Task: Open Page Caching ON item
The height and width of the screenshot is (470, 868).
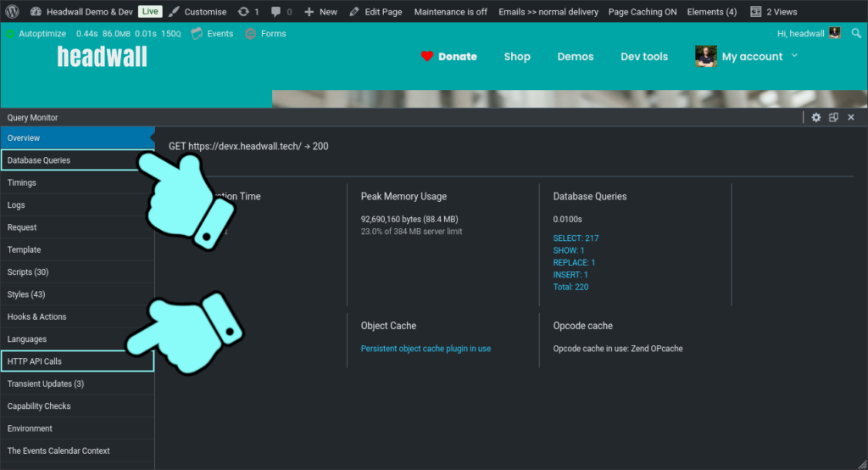Action: [643, 12]
